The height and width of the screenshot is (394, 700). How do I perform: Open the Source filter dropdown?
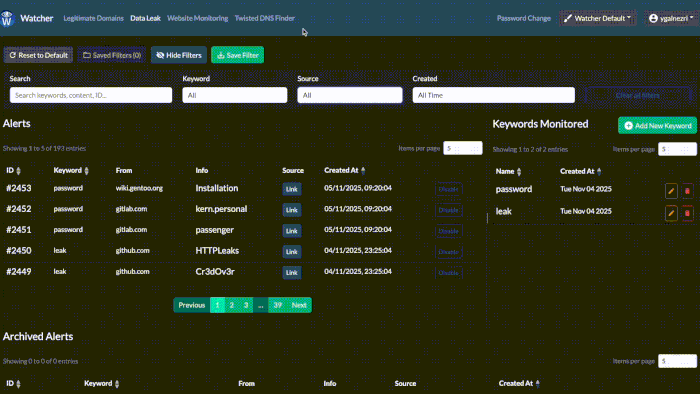tap(350, 95)
